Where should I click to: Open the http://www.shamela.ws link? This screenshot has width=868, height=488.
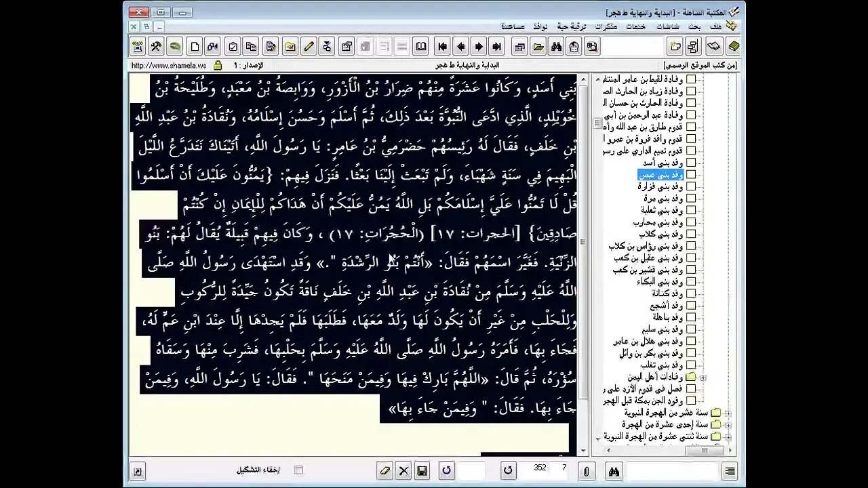coord(168,66)
